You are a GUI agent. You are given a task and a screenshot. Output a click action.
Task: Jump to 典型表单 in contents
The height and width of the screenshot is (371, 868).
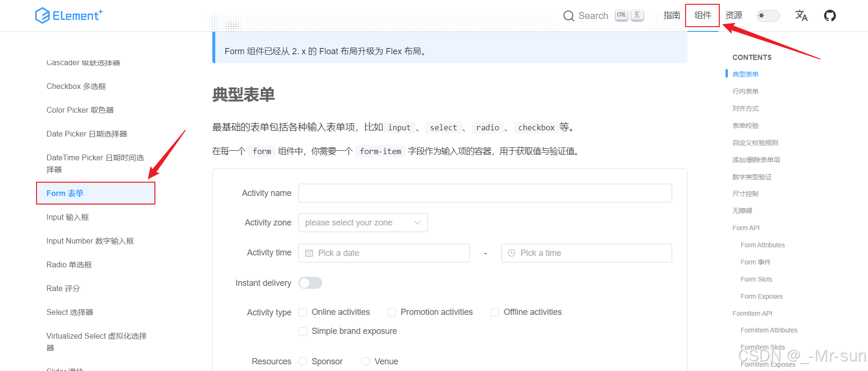tap(745, 74)
